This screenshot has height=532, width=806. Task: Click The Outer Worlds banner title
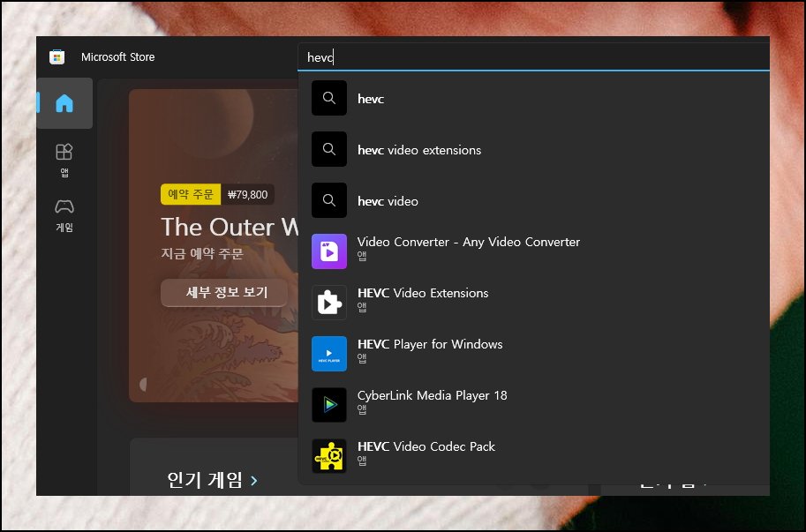click(x=230, y=228)
